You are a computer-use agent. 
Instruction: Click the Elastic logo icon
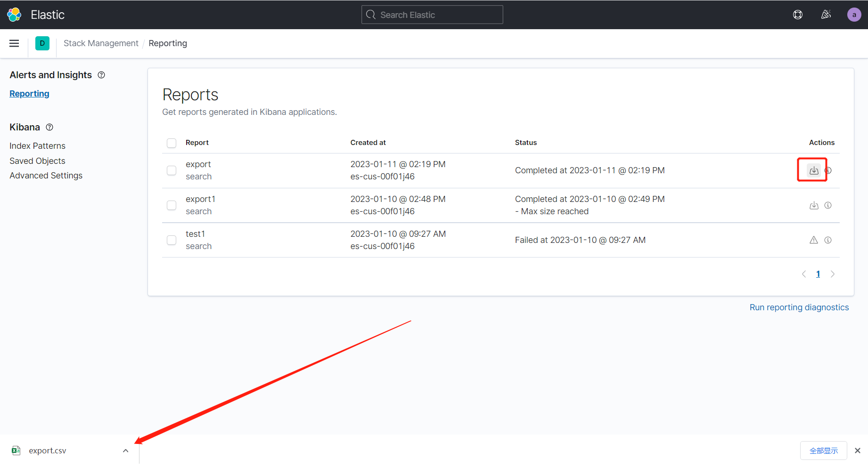tap(14, 15)
